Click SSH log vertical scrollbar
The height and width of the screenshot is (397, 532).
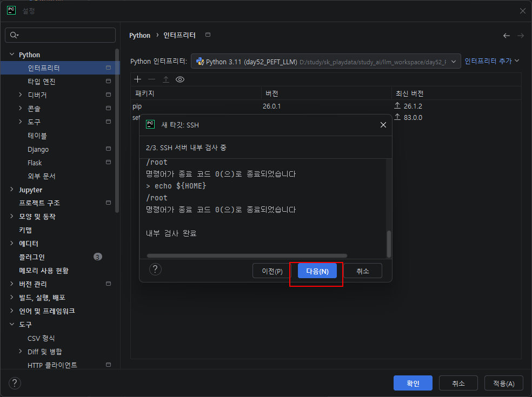389,244
